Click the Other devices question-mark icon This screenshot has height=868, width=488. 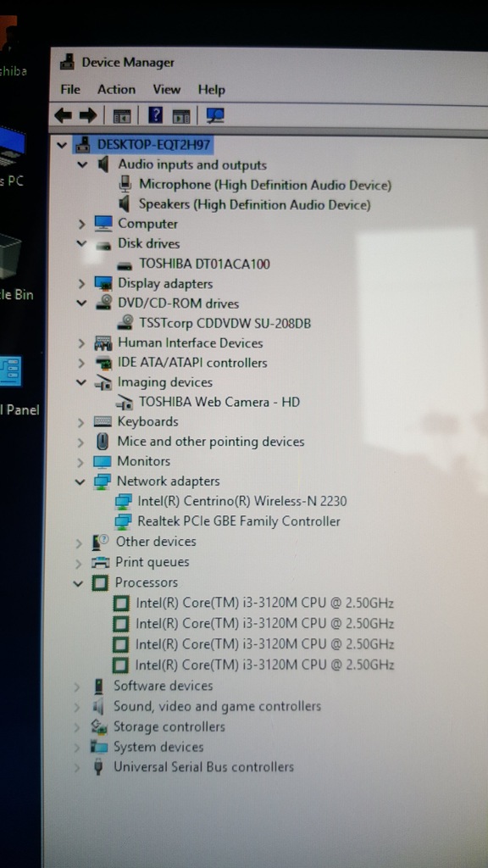(100, 542)
